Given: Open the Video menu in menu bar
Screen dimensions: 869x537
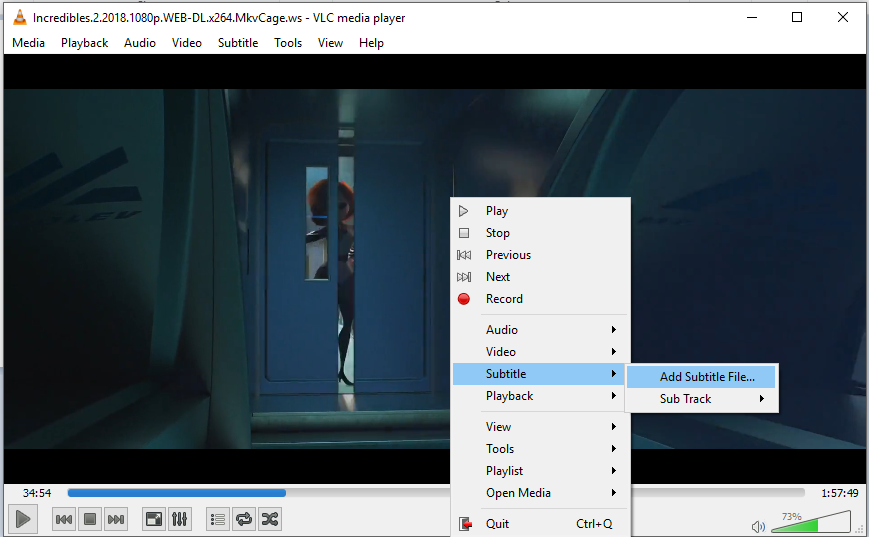Looking at the screenshot, I should (x=187, y=43).
